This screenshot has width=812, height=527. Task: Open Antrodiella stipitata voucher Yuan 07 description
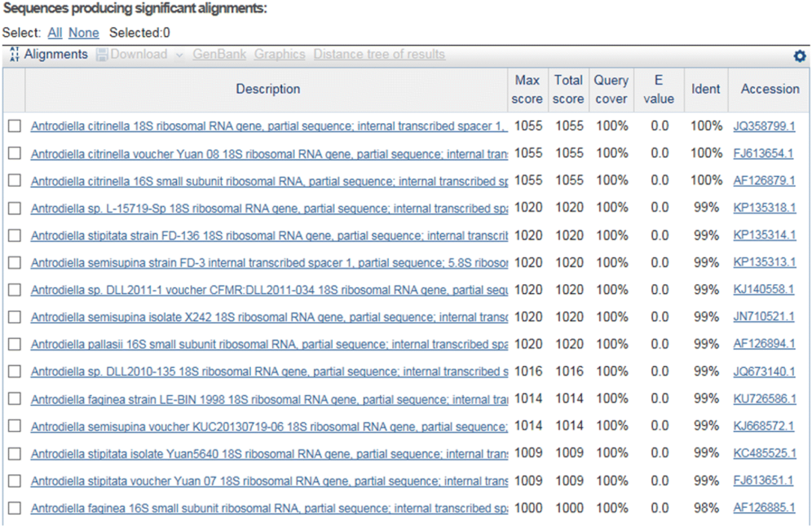coord(269,481)
